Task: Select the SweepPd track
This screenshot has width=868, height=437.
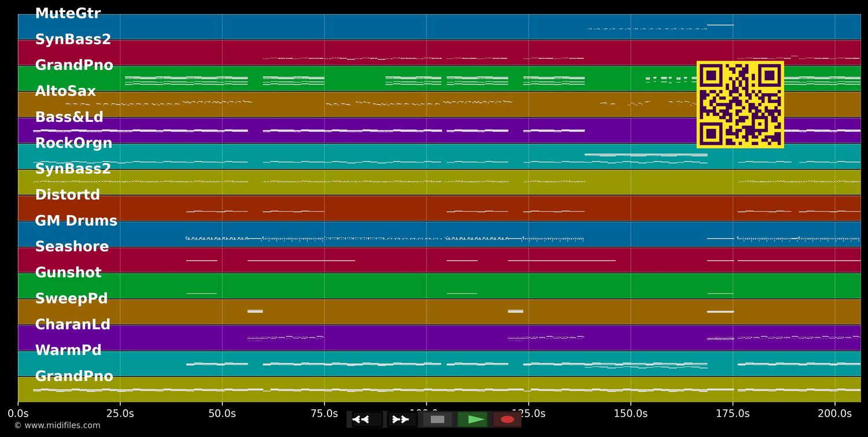Action: pyautogui.click(x=71, y=298)
